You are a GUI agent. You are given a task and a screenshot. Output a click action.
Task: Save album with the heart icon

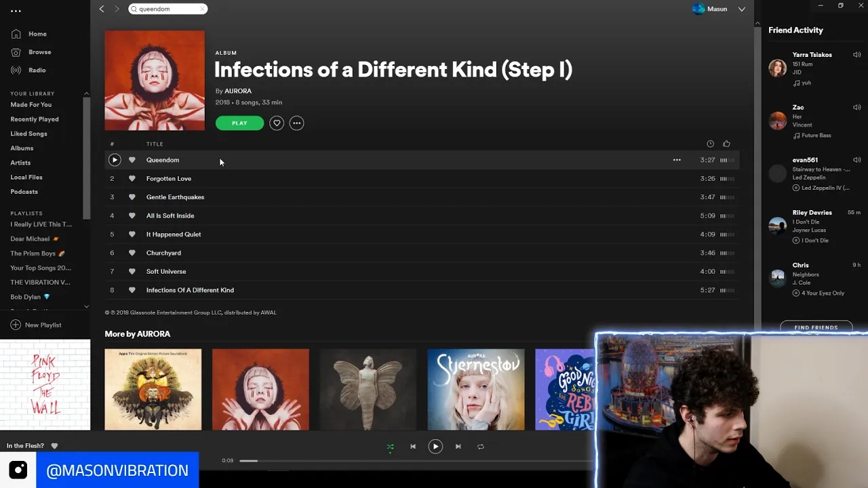click(277, 123)
